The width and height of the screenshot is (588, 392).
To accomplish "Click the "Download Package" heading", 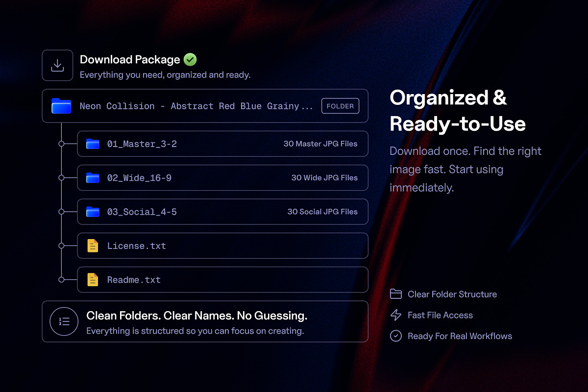I will pyautogui.click(x=130, y=60).
